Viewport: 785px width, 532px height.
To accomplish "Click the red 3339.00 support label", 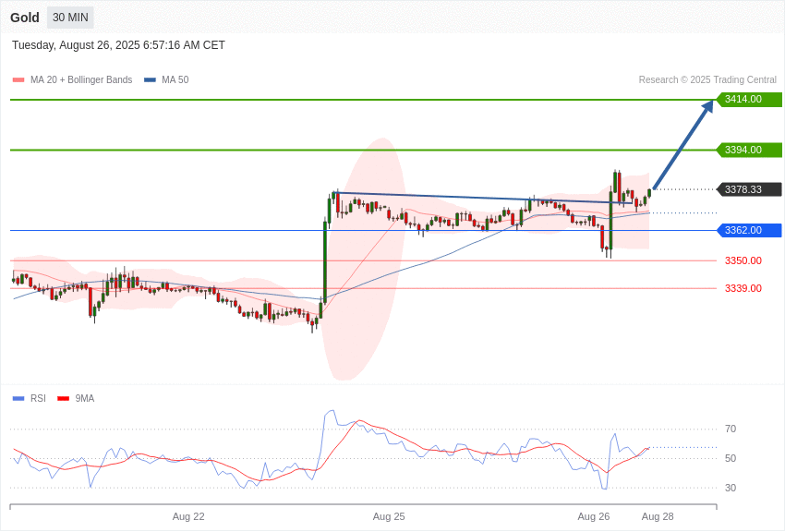I will [x=743, y=288].
